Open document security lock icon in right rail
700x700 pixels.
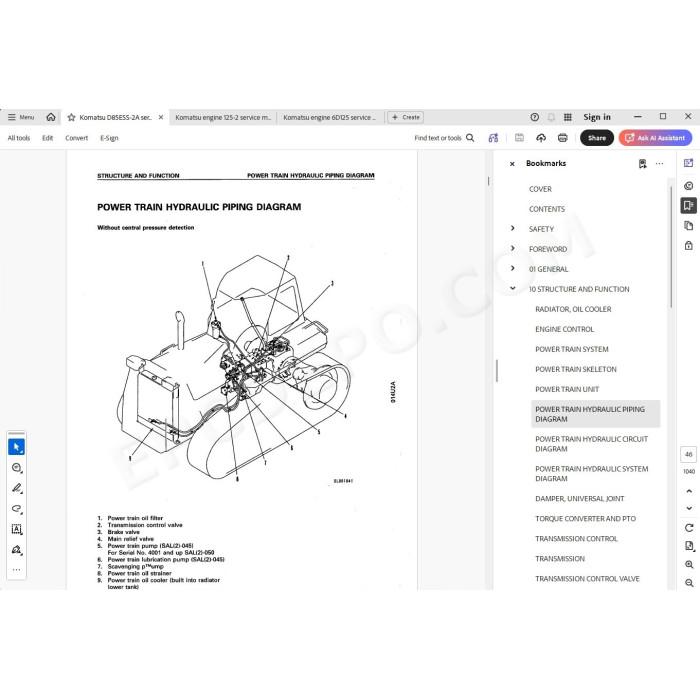tap(688, 245)
